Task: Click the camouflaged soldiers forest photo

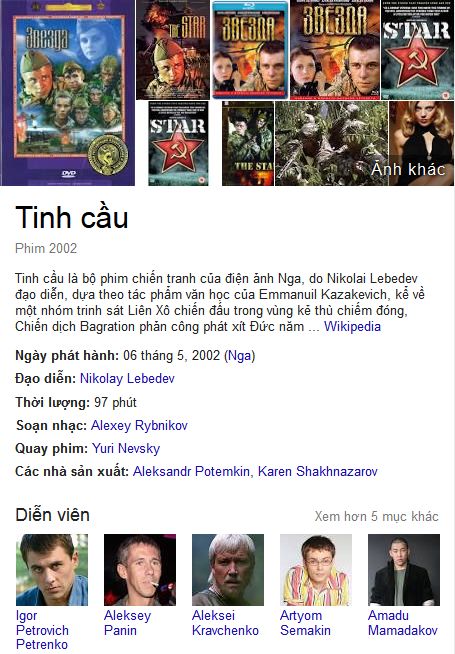Action: pos(332,143)
